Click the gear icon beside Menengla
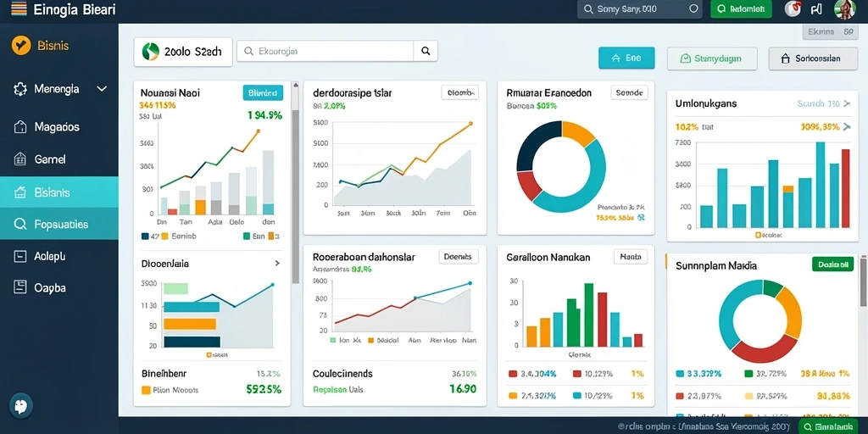 (20, 89)
